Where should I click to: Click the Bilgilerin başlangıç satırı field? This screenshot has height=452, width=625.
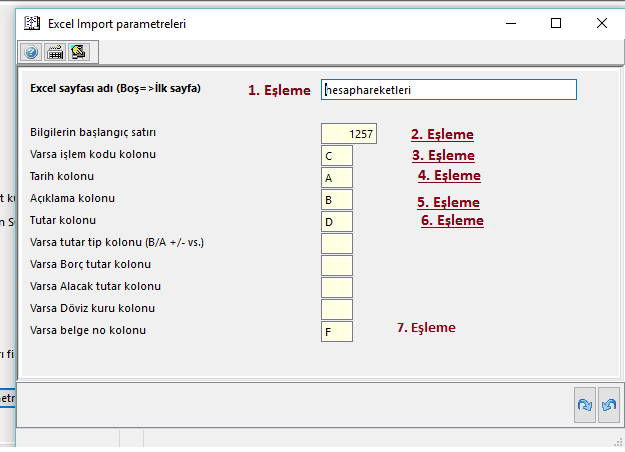(x=349, y=133)
